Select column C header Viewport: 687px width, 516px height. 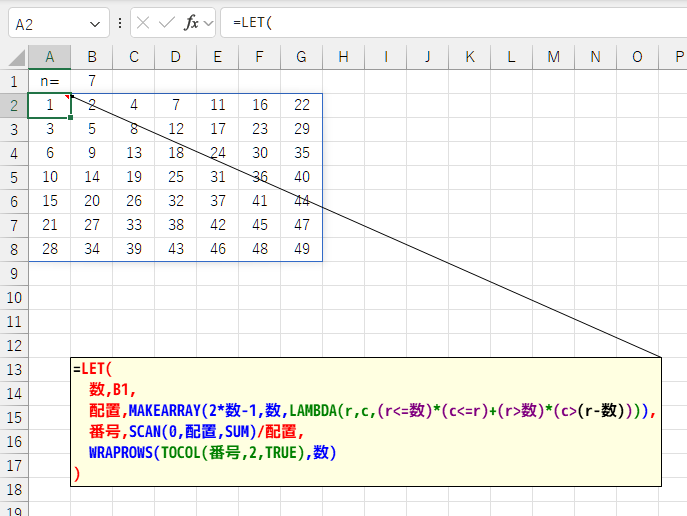134,57
